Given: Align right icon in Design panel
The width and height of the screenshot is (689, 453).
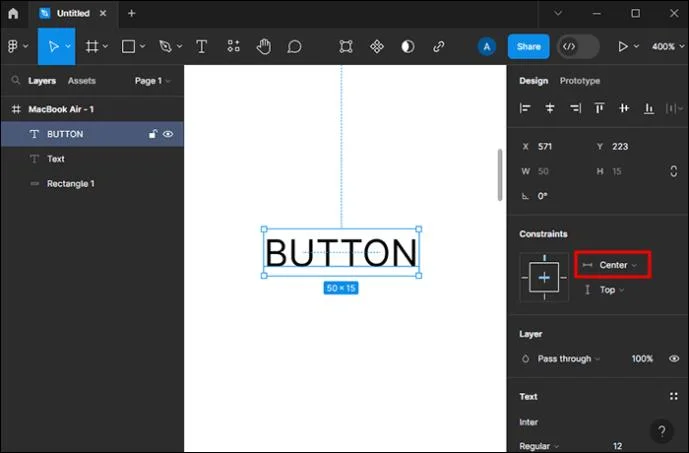Looking at the screenshot, I should [x=575, y=108].
